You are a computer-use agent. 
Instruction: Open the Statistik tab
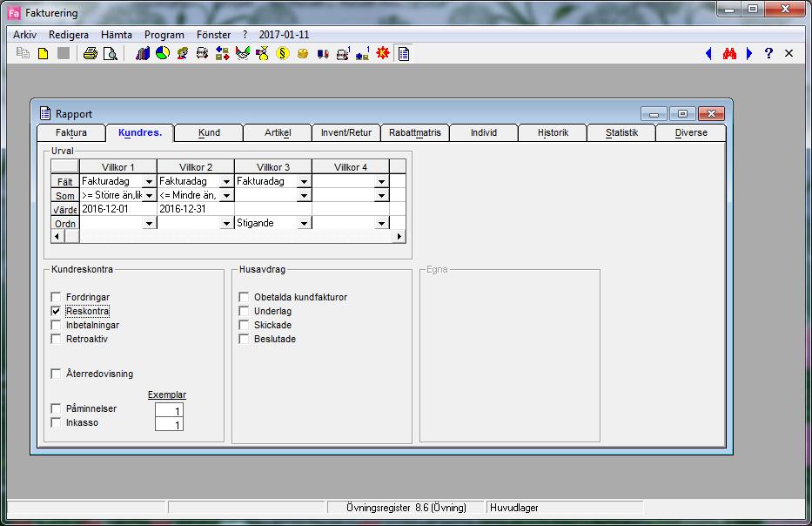pyautogui.click(x=622, y=132)
